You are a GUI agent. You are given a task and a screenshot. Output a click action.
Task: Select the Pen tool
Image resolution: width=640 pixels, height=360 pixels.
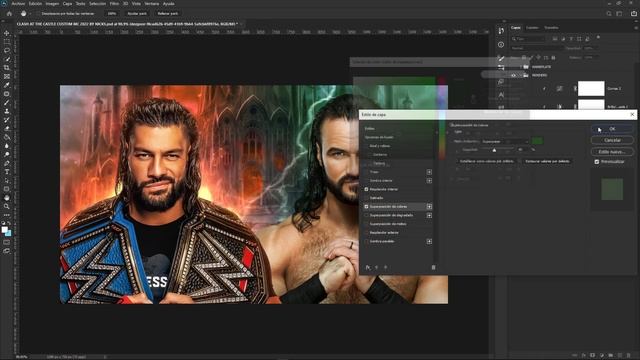tap(7, 163)
